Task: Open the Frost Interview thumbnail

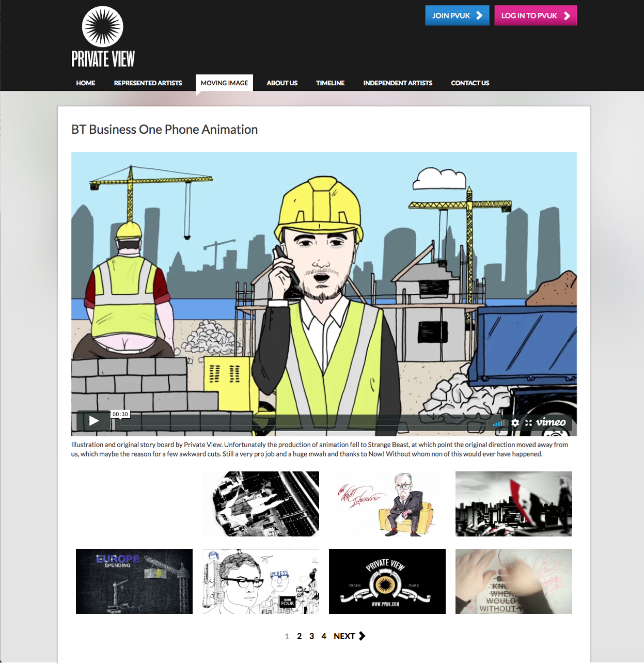Action: coord(387,504)
